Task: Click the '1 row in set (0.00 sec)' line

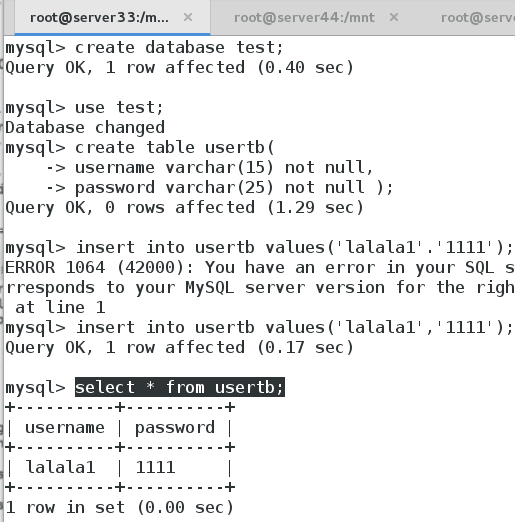Action: click(119, 507)
